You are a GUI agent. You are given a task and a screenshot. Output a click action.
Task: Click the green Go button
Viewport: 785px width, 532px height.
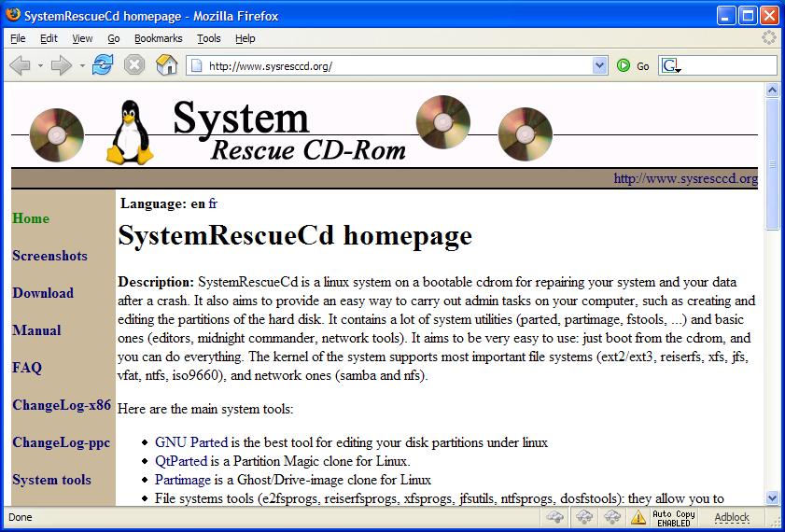point(624,65)
